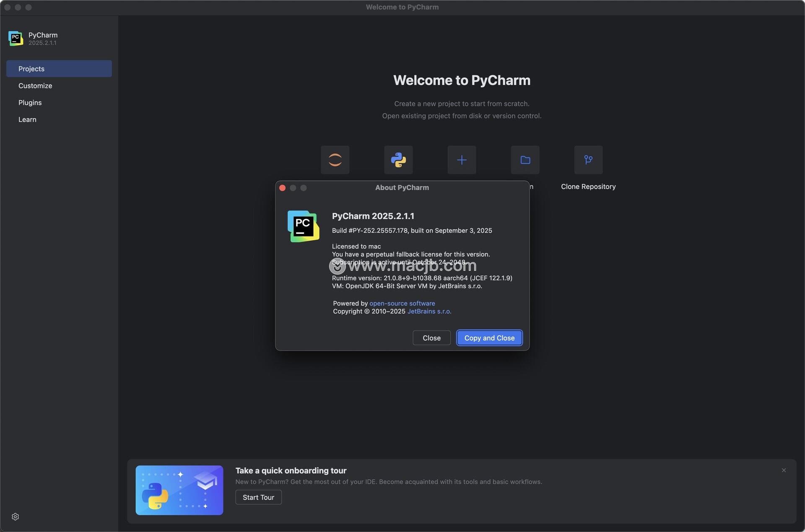Click the Close button in About dialog

pyautogui.click(x=431, y=338)
